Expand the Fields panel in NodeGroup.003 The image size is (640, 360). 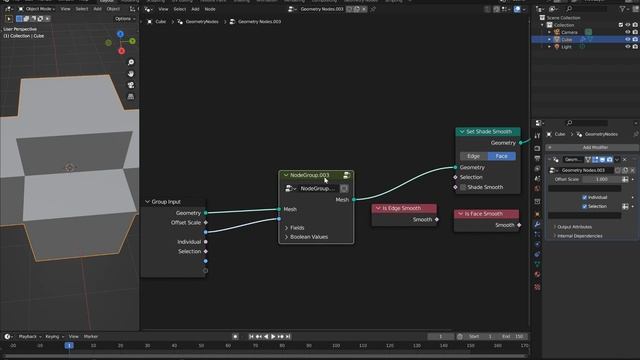(294, 228)
